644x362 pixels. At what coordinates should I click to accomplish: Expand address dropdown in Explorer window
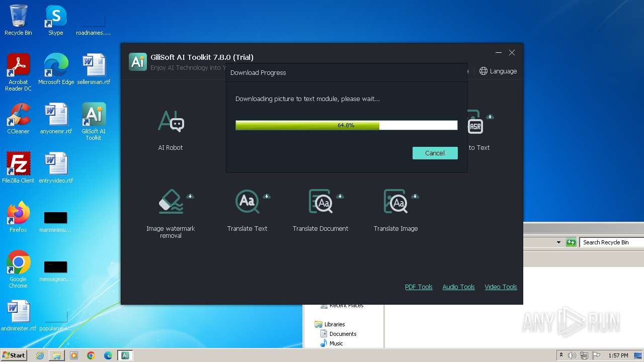point(558,242)
